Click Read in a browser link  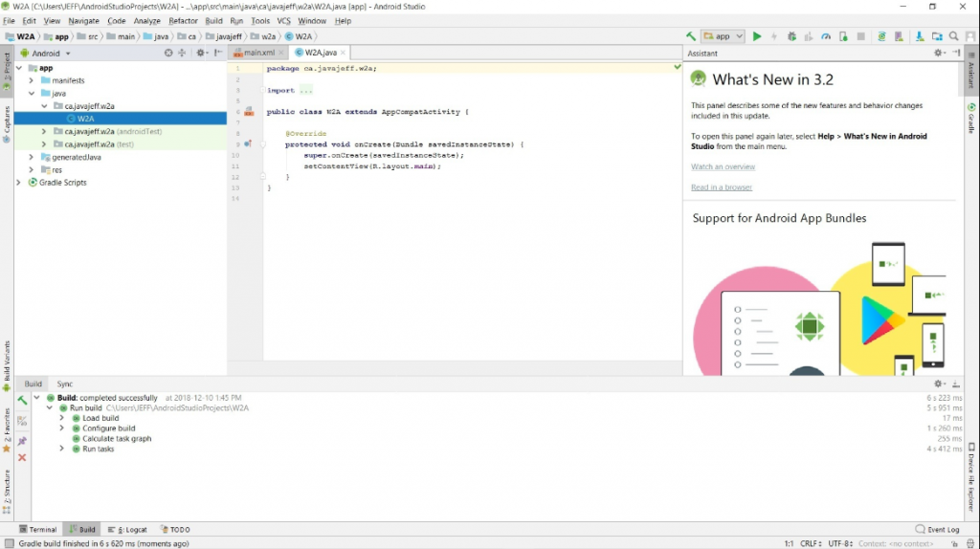coord(722,187)
